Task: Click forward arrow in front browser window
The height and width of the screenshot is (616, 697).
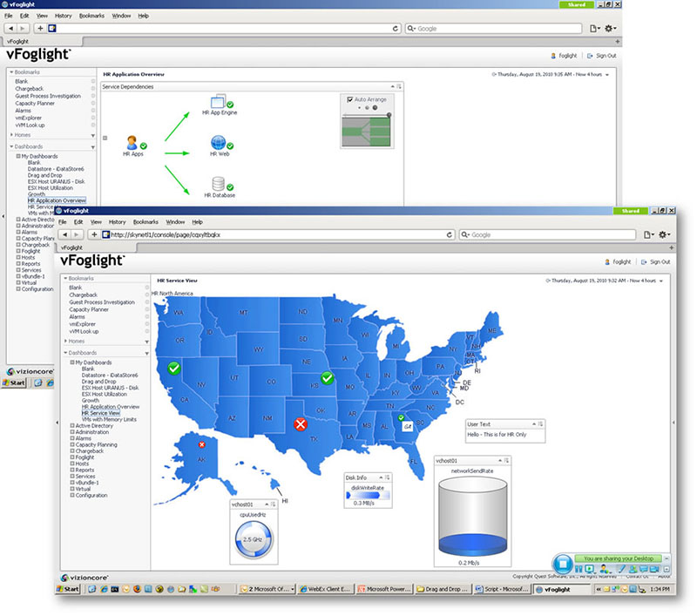Action: pyautogui.click(x=77, y=234)
